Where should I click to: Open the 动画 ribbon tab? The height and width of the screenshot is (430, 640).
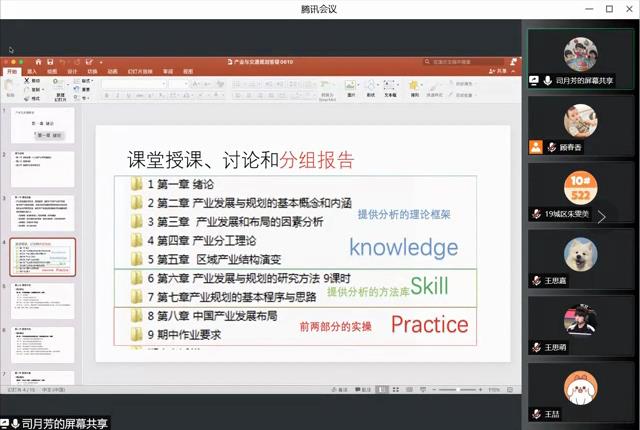click(112, 71)
